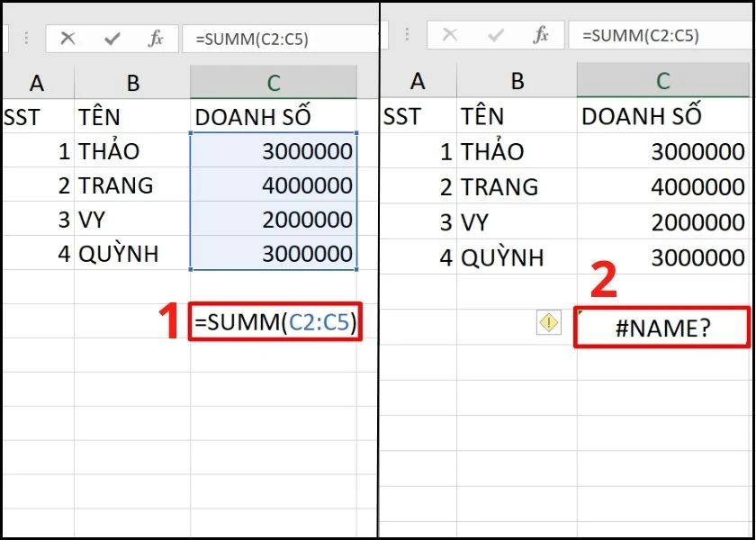Click the yellow error warning icon
Screen dimensions: 756x540
coord(549,322)
